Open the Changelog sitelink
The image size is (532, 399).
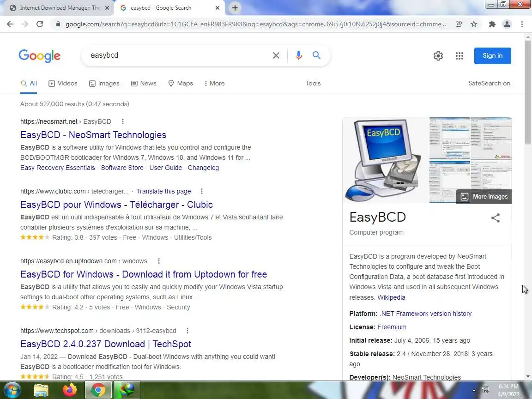click(203, 168)
